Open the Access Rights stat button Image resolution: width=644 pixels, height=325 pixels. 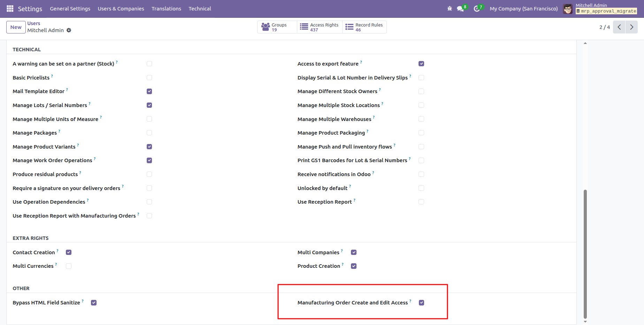click(320, 27)
